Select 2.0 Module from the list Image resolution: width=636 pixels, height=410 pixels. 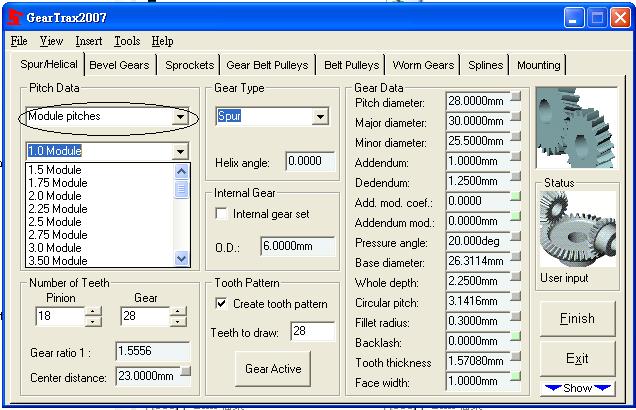pyautogui.click(x=99, y=196)
